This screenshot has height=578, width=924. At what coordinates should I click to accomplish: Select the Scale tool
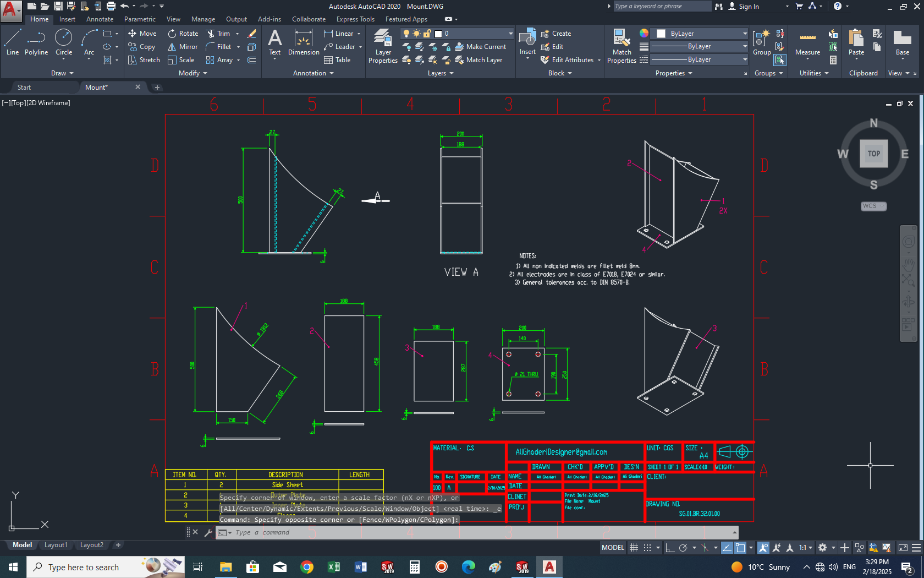point(181,60)
